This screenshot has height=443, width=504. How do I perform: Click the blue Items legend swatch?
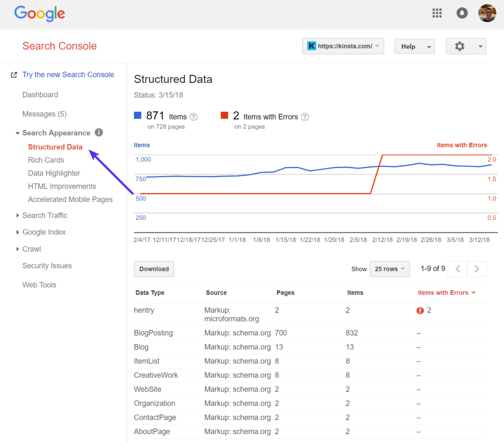[x=138, y=116]
